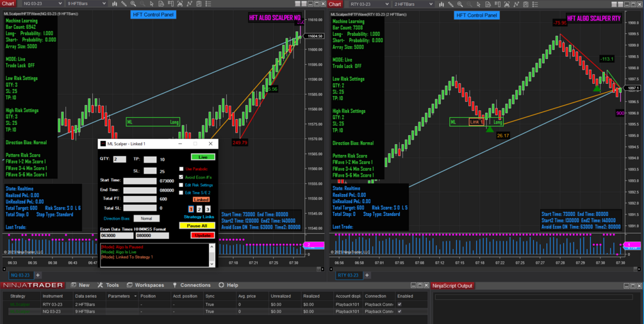Open indicators zigzag icon in RTY chart toolbar
Viewport: 644px width, 324px height.
(x=516, y=4)
